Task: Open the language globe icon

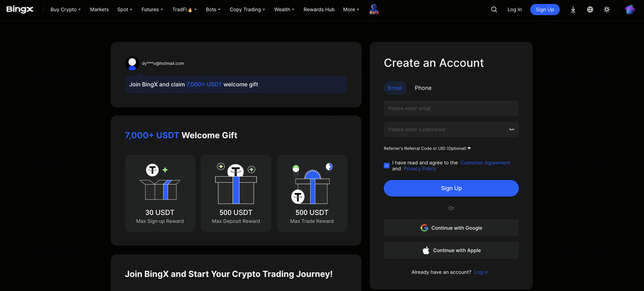Action: [590, 10]
